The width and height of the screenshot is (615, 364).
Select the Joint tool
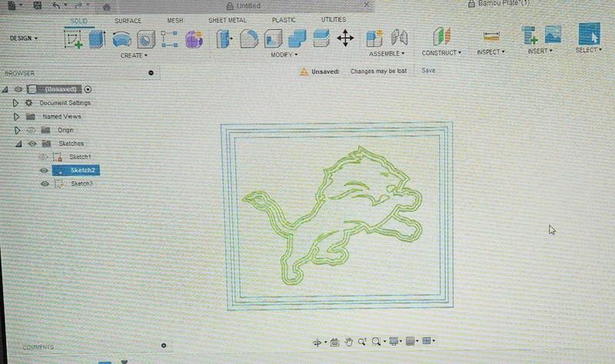point(399,38)
